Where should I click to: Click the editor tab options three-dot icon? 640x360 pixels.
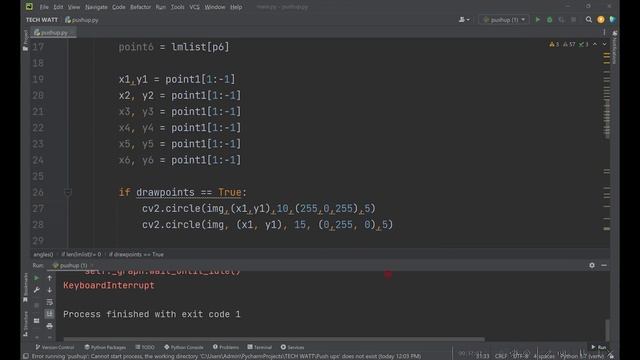pyautogui.click(x=604, y=32)
